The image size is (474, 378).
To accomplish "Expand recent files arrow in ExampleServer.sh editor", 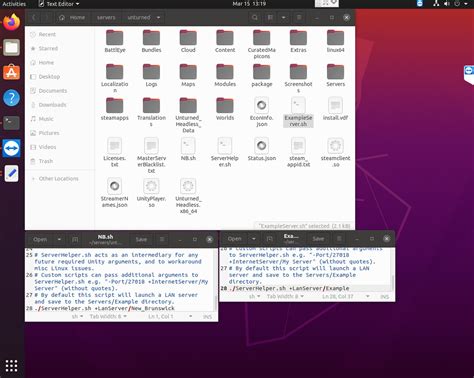I will coord(254,239).
